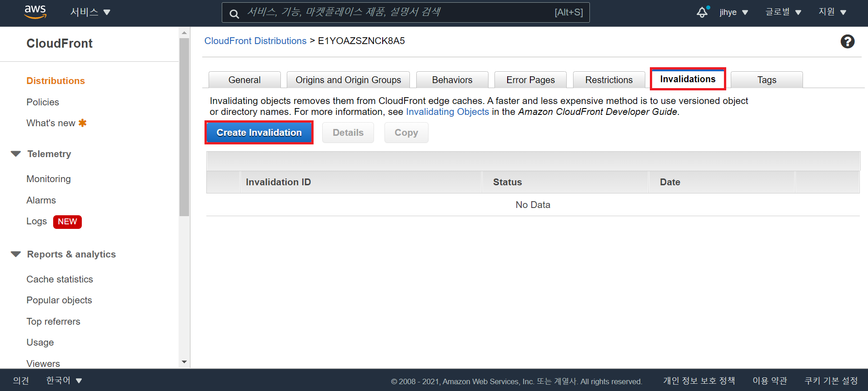
Task: Click the search box for services
Action: point(405,12)
